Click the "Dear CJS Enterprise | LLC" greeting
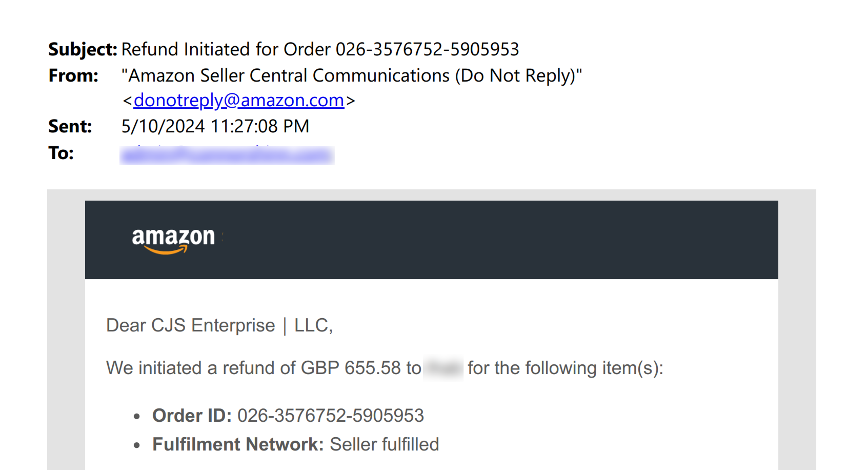868x470 pixels. [x=220, y=325]
